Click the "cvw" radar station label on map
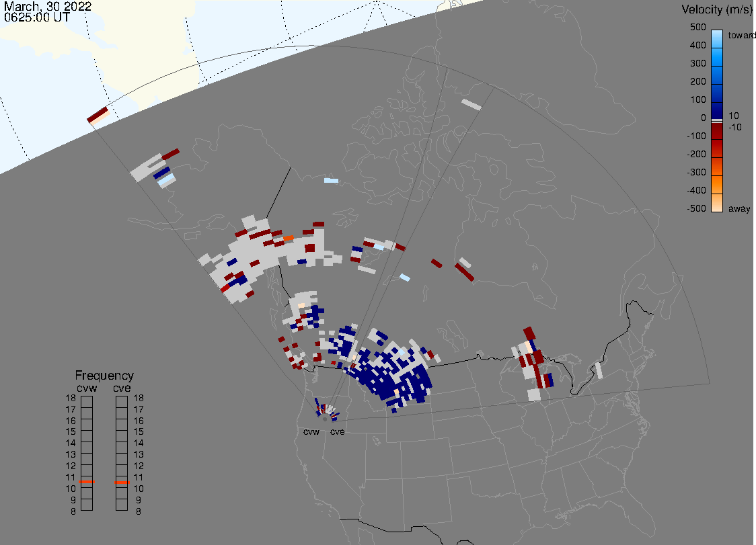The height and width of the screenshot is (545, 756). (x=311, y=431)
